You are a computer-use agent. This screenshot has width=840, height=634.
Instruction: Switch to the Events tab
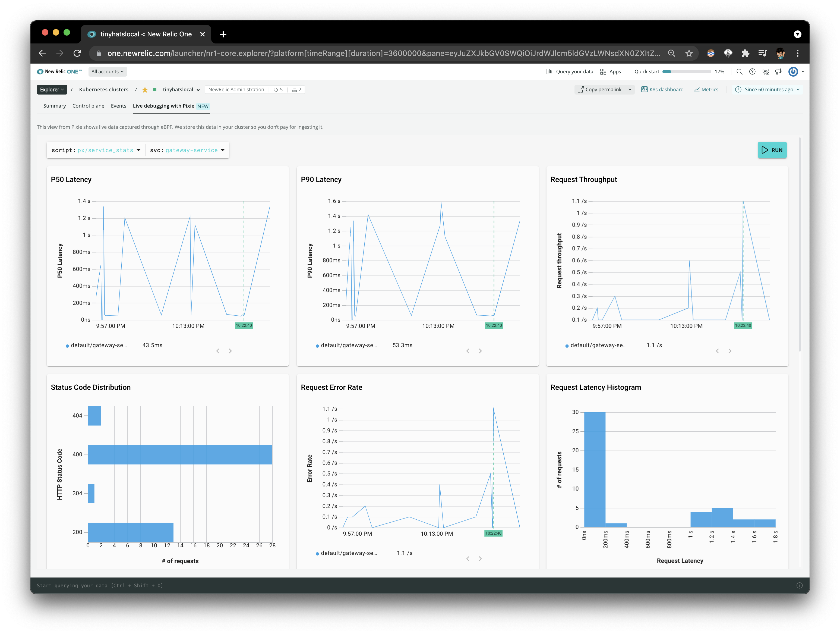(x=118, y=106)
